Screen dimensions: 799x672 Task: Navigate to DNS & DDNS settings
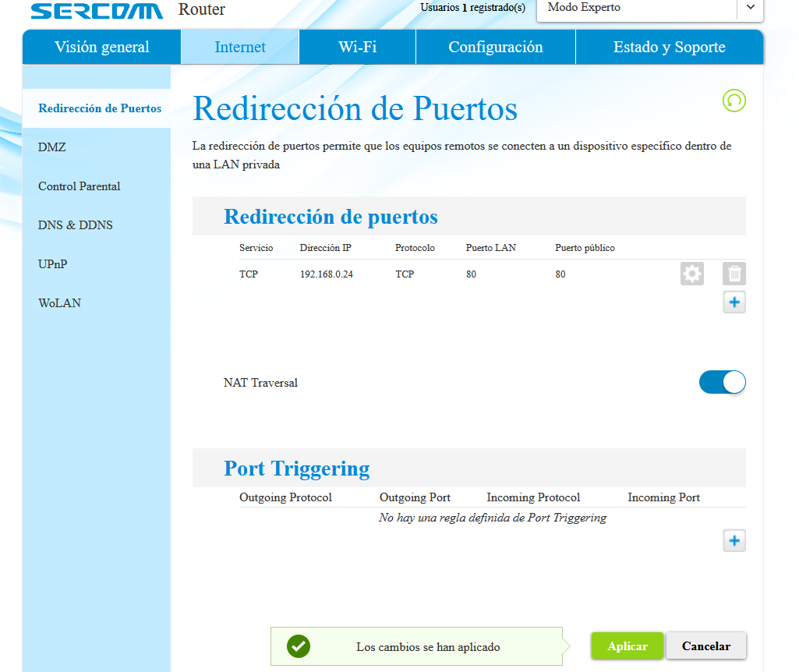pyautogui.click(x=76, y=225)
